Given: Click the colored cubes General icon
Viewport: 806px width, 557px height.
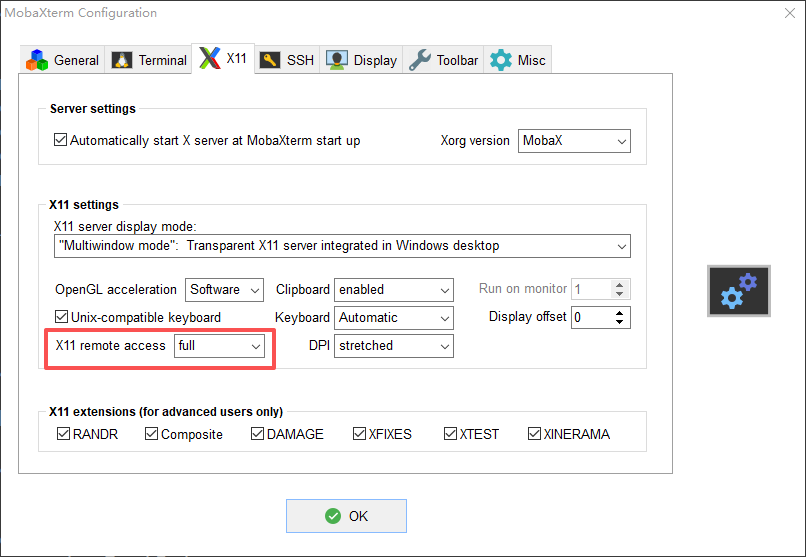Looking at the screenshot, I should tap(37, 60).
